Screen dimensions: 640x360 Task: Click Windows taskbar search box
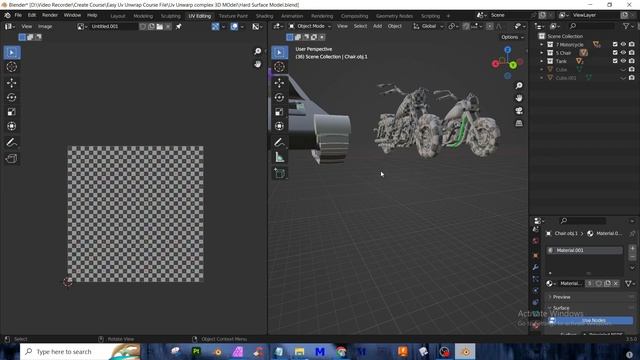pyautogui.click(x=80, y=351)
